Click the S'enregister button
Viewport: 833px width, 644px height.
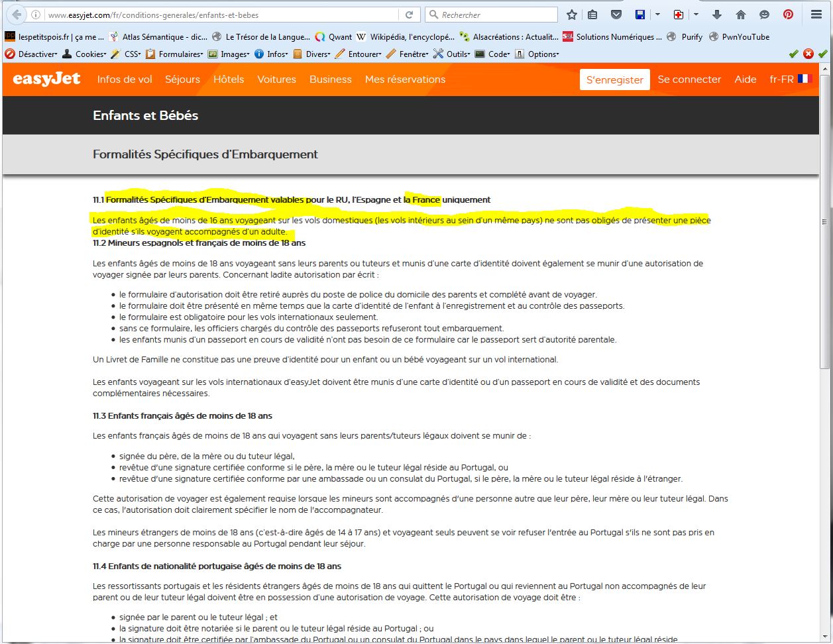click(x=614, y=80)
